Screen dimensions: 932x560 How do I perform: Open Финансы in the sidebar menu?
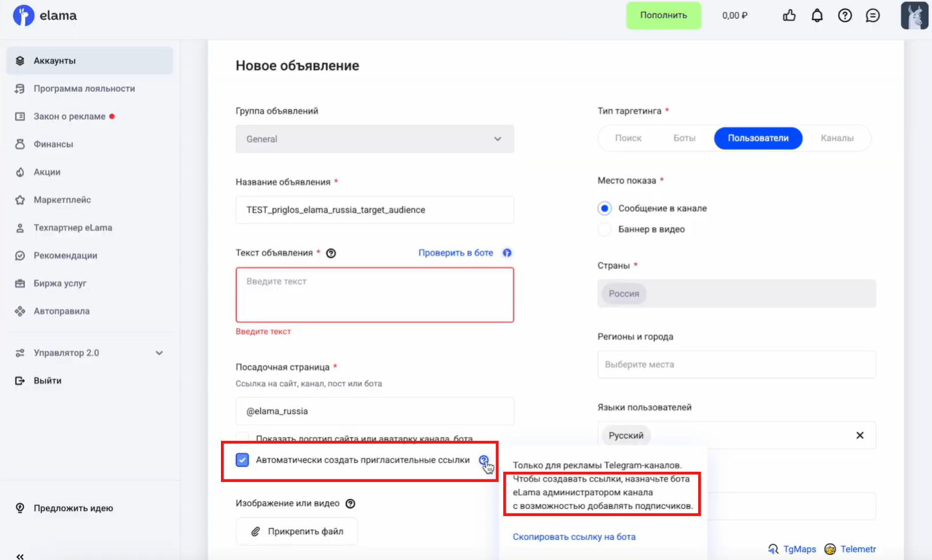53,144
